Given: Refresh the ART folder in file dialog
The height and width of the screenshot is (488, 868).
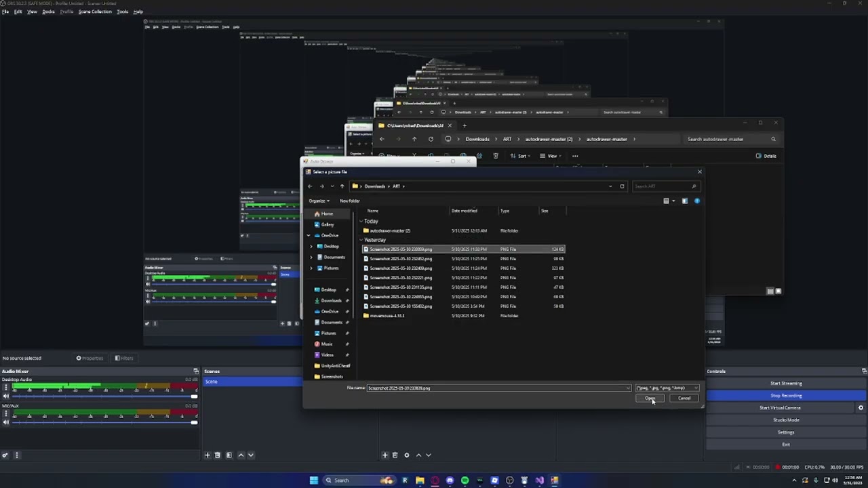Looking at the screenshot, I should pyautogui.click(x=622, y=186).
